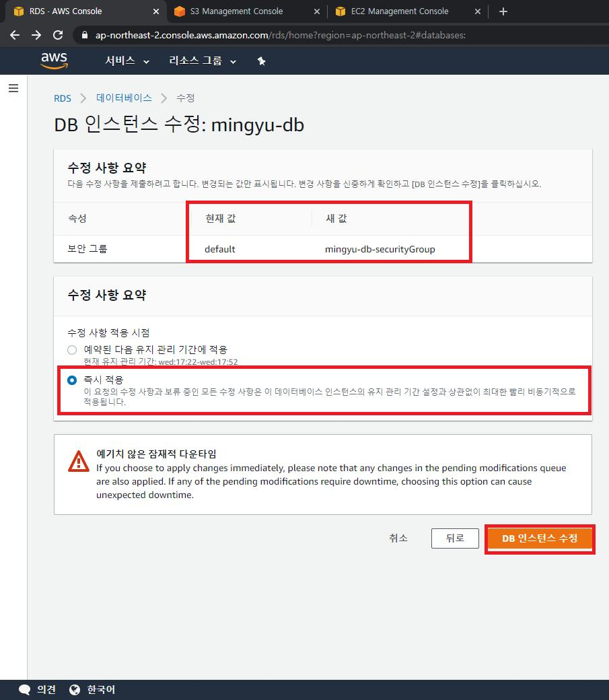The image size is (609, 700).
Task: Click the maintenance window wed:17:22-wed:17:52 text
Action: [198, 362]
